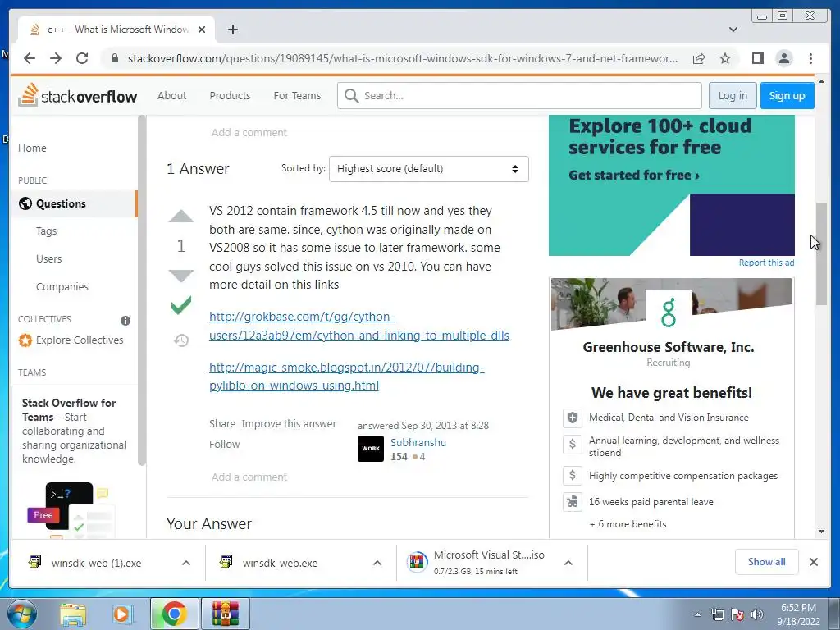This screenshot has width=840, height=630.
Task: Click the left sidebar scrollbar
Action: 141,290
